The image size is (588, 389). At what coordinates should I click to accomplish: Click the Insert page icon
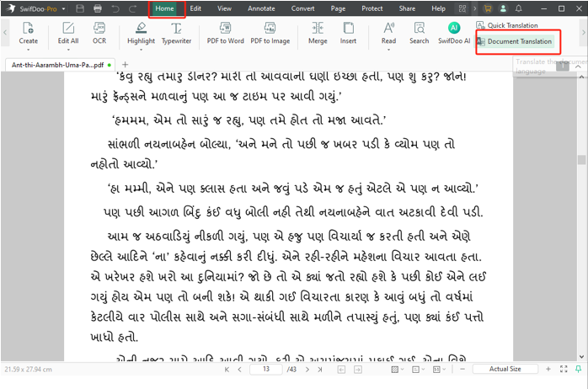point(349,28)
